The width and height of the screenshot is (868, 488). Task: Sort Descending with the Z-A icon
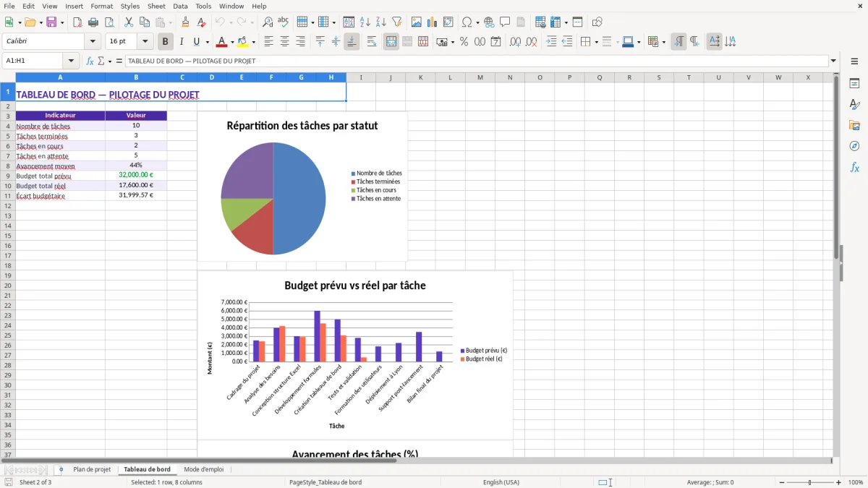click(x=381, y=22)
